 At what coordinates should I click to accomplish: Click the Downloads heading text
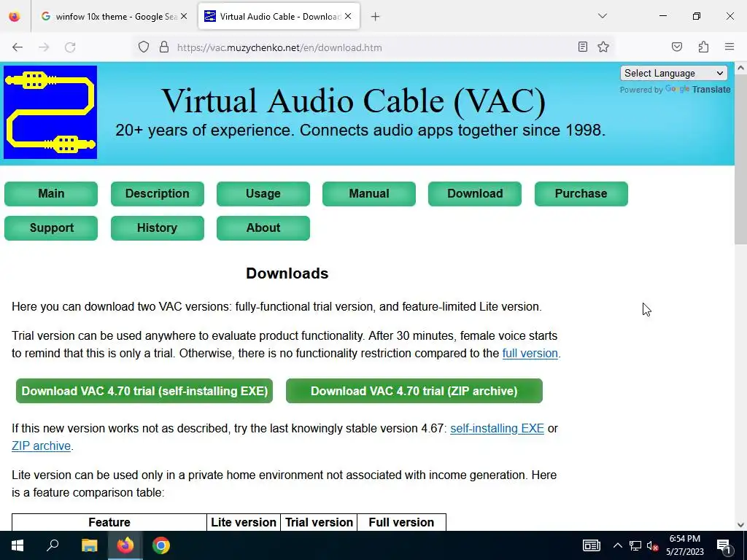(x=287, y=273)
